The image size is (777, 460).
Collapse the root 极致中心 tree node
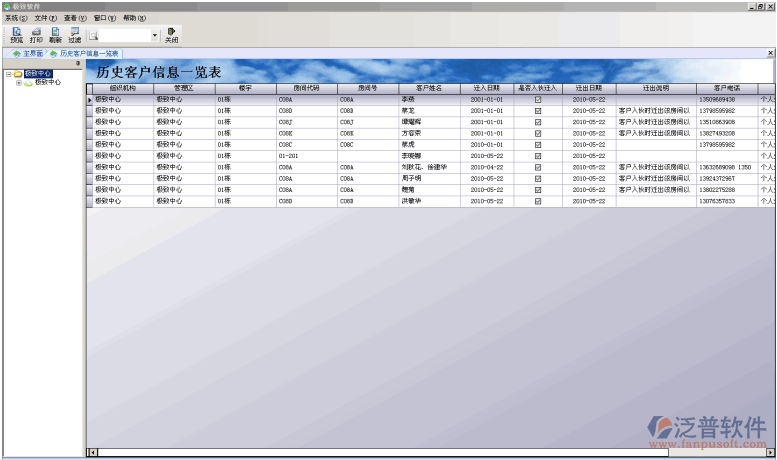tap(8, 74)
